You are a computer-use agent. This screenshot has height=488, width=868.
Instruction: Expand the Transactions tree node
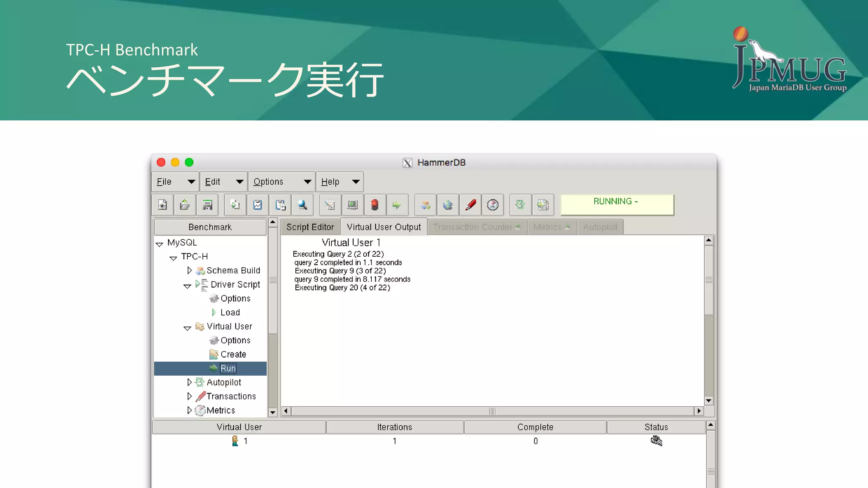pos(189,396)
